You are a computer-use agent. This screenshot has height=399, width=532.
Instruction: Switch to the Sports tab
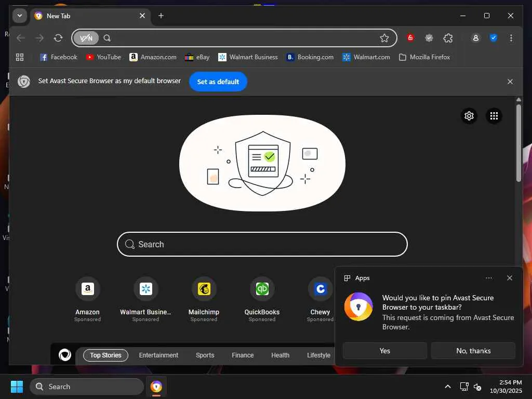(205, 355)
